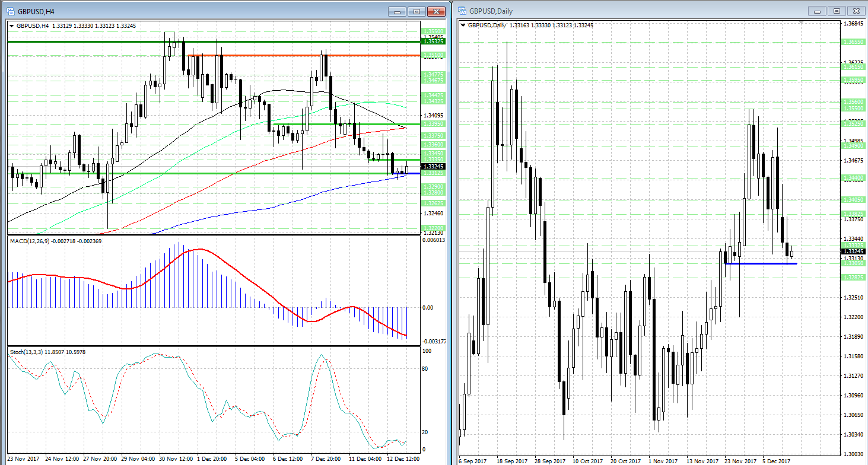The height and width of the screenshot is (465, 868).
Task: Open the dropdown arrow beside GBPUSD,H4 label
Action: tap(11, 26)
